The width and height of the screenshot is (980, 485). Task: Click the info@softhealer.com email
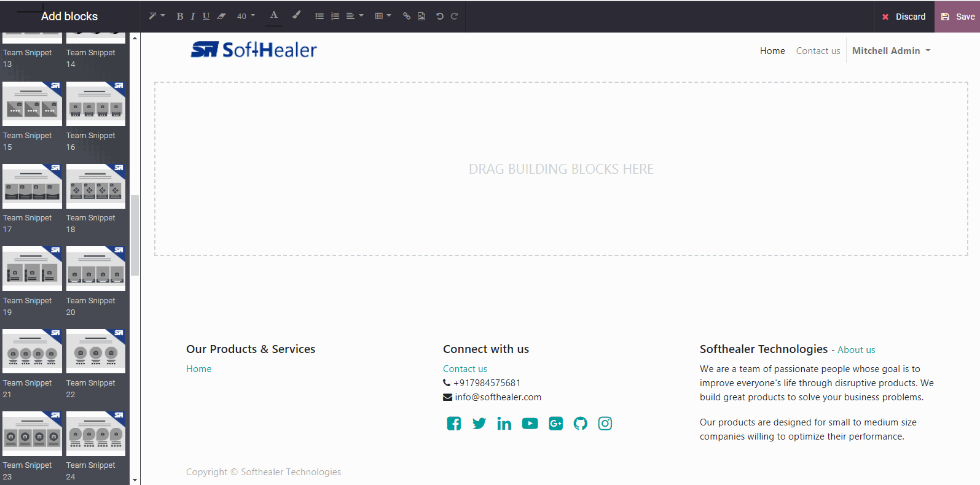coord(498,397)
